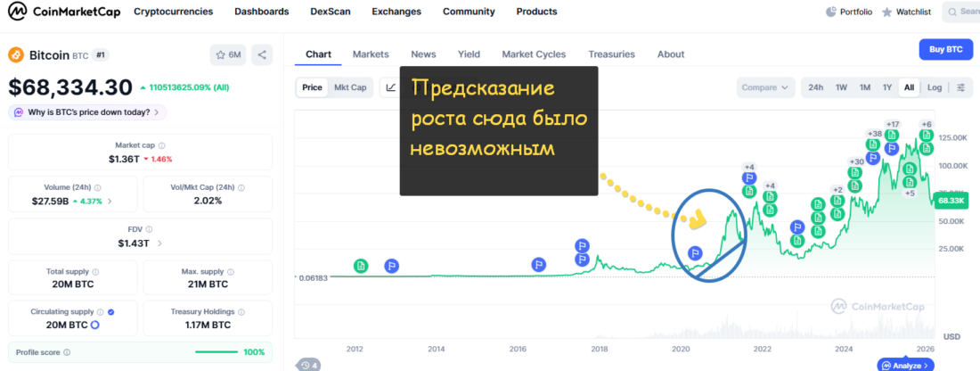Set chart range to 1Y

coord(886,87)
